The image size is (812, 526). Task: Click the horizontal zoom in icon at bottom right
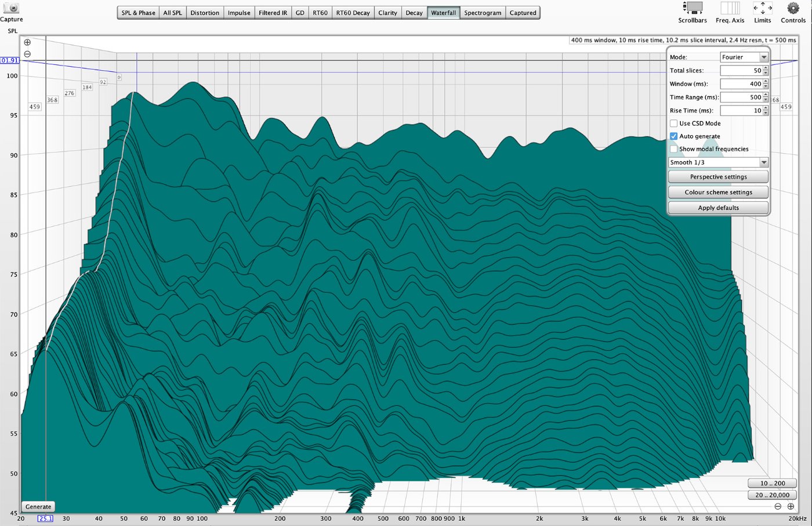tap(791, 506)
